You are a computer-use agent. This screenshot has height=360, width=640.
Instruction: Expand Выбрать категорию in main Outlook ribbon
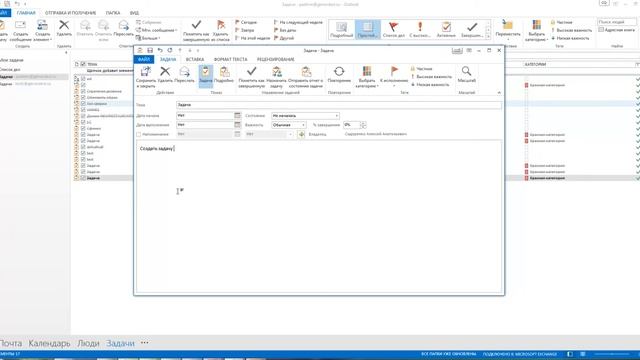[x=536, y=31]
